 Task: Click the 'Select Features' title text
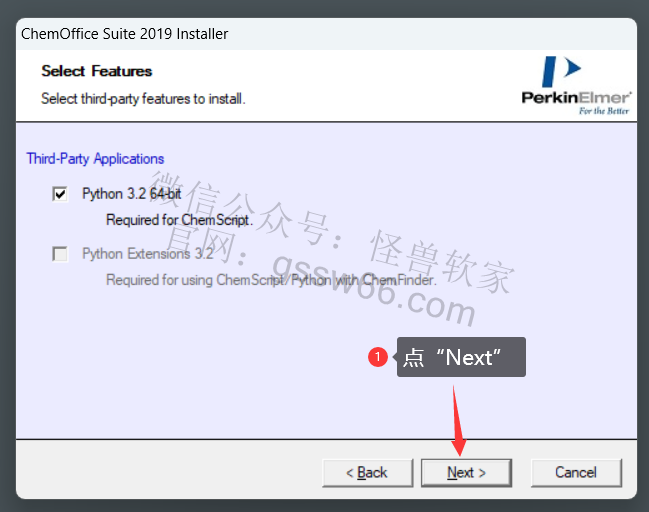tap(97, 71)
